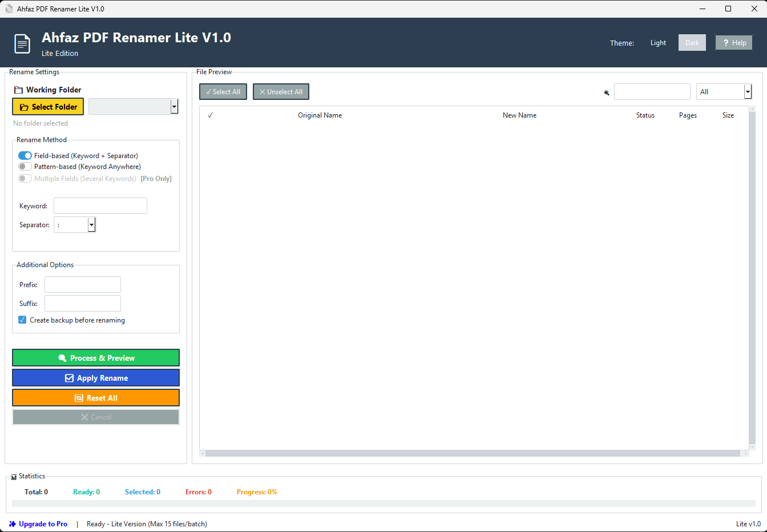The image size is (767, 532).
Task: Click the Statistics panel icon
Action: [14, 477]
